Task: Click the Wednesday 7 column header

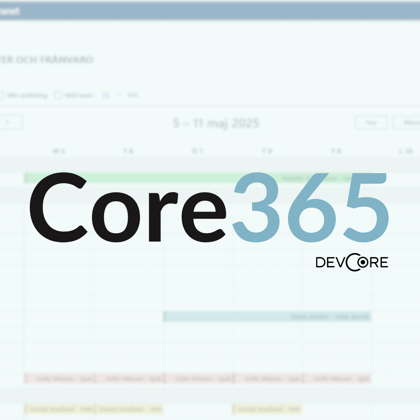Action: coord(198,151)
